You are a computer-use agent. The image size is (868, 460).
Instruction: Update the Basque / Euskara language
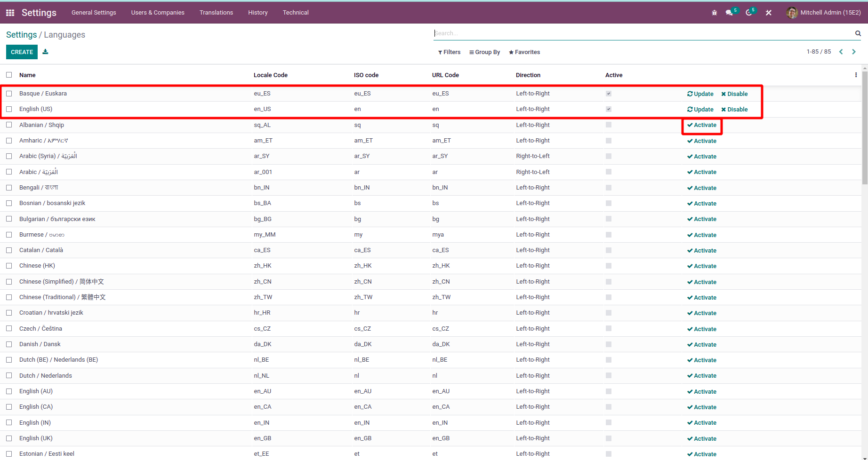[x=700, y=94]
